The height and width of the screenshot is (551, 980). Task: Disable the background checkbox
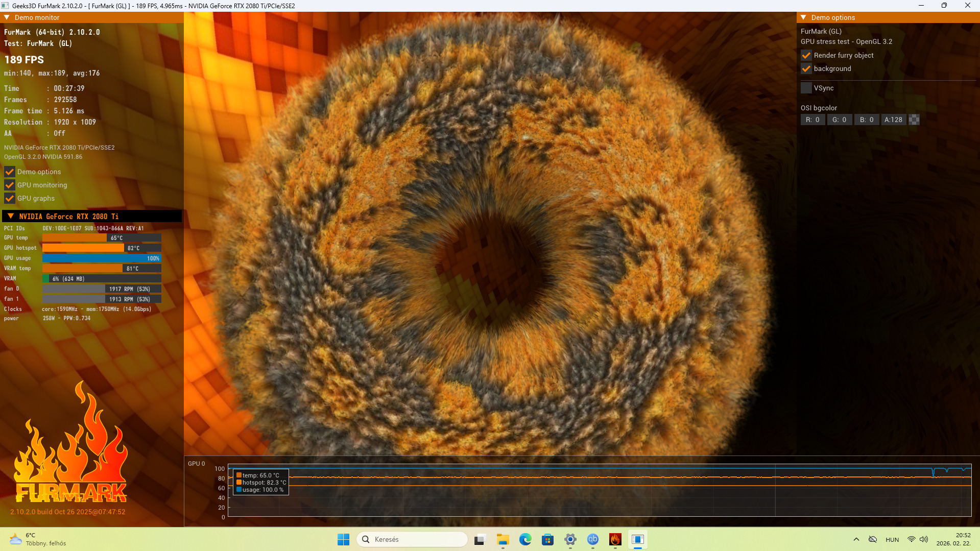(806, 68)
